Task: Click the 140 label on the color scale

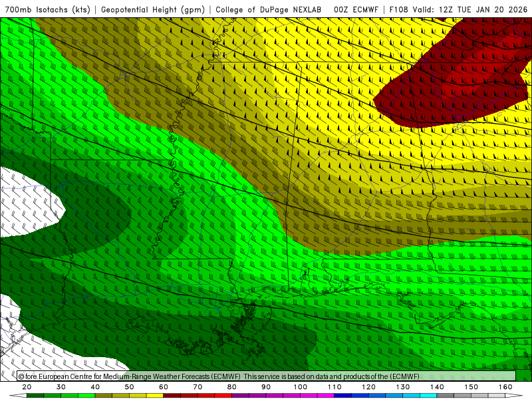Action: [x=437, y=387]
